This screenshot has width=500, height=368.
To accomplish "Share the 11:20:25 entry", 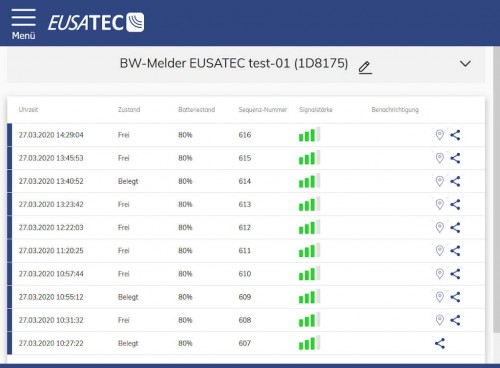I will click(x=455, y=251).
